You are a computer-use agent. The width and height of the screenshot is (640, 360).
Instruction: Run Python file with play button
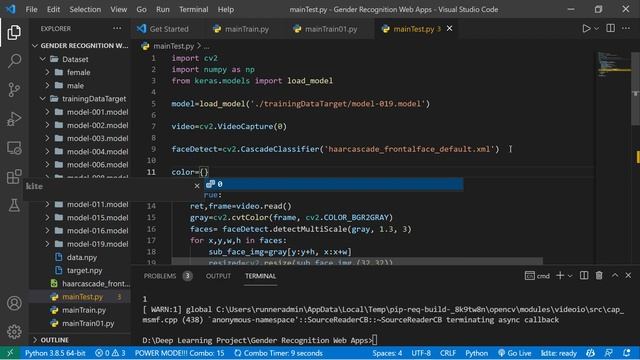pos(586,29)
